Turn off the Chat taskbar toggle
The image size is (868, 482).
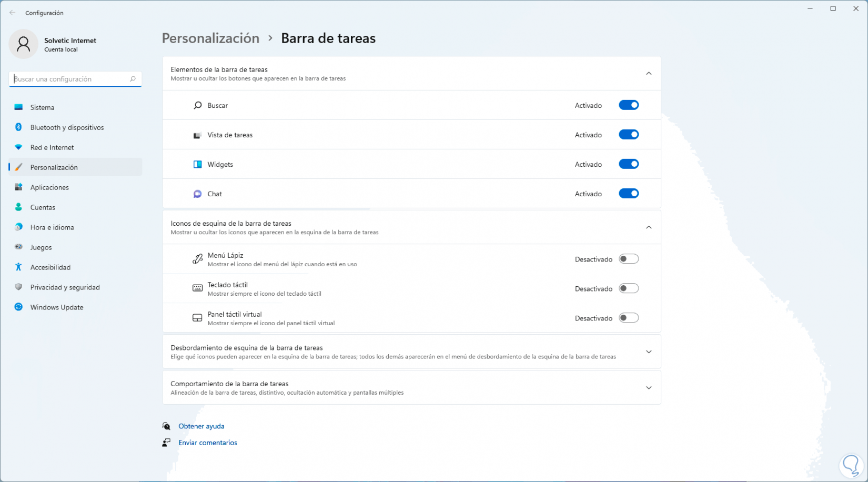click(629, 194)
